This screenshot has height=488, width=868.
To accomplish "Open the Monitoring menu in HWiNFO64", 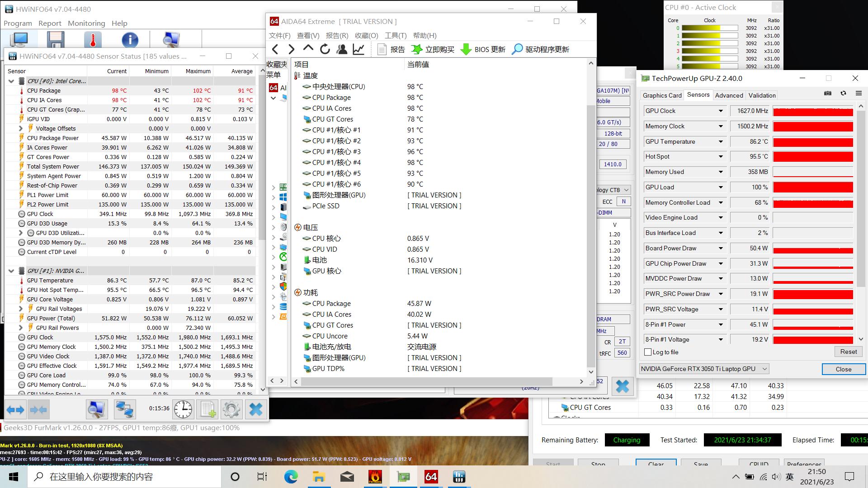I will (86, 23).
